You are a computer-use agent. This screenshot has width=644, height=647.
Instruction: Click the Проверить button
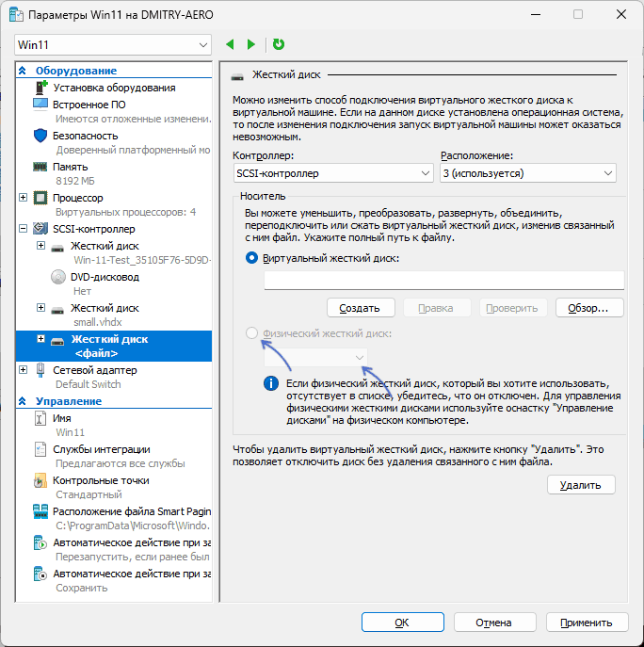pos(513,308)
